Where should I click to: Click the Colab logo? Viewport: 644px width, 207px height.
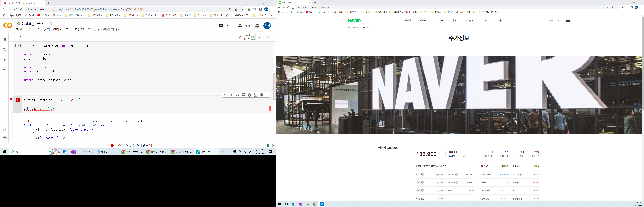click(8, 25)
